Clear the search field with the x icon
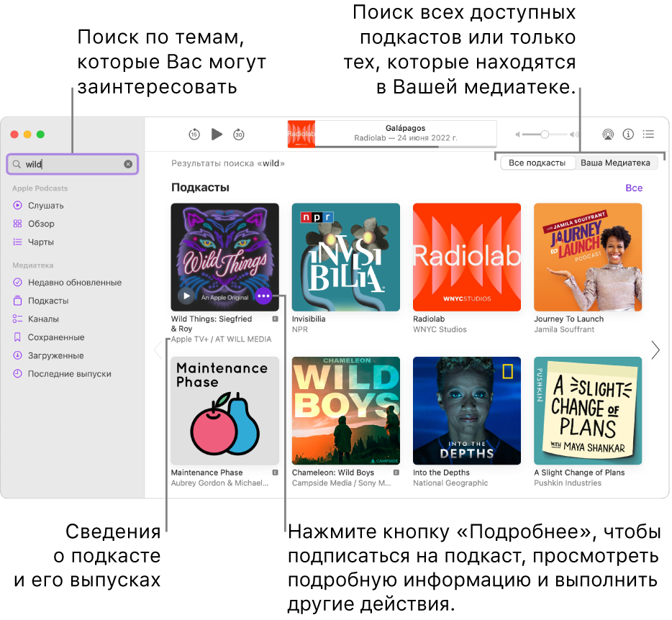 pos(128,164)
